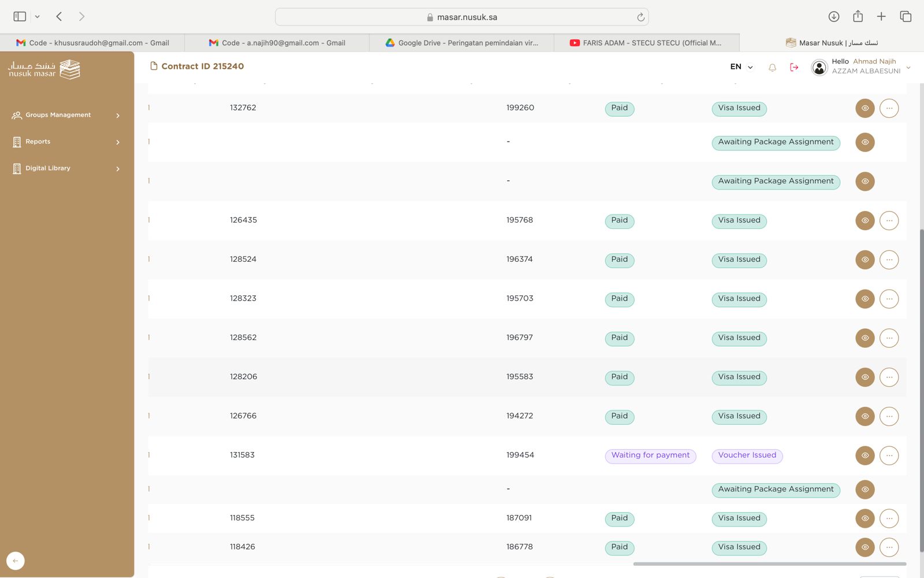
Task: Open the three-dot menu for order 131583
Action: click(x=889, y=455)
